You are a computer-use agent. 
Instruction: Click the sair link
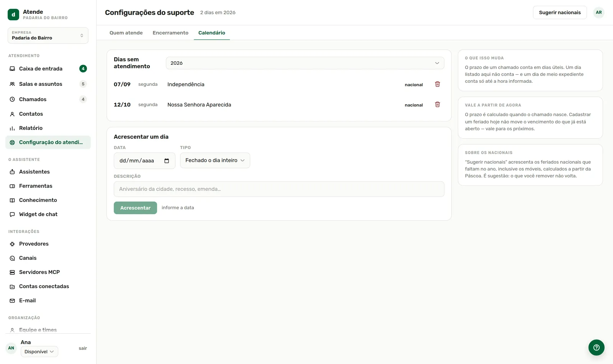[x=83, y=348]
